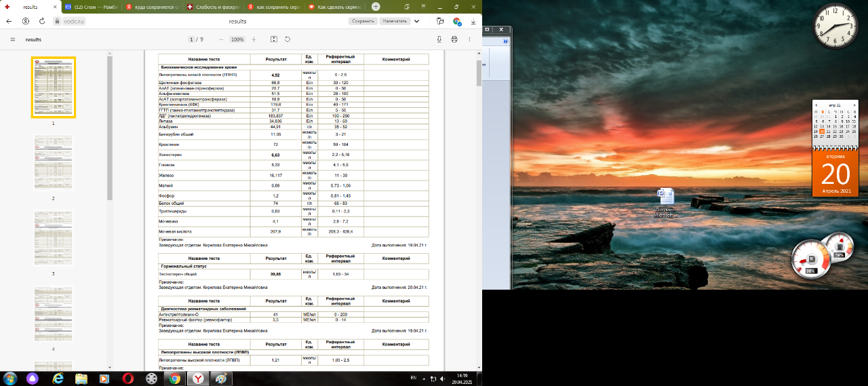Show hidden system tray icons

(425, 379)
